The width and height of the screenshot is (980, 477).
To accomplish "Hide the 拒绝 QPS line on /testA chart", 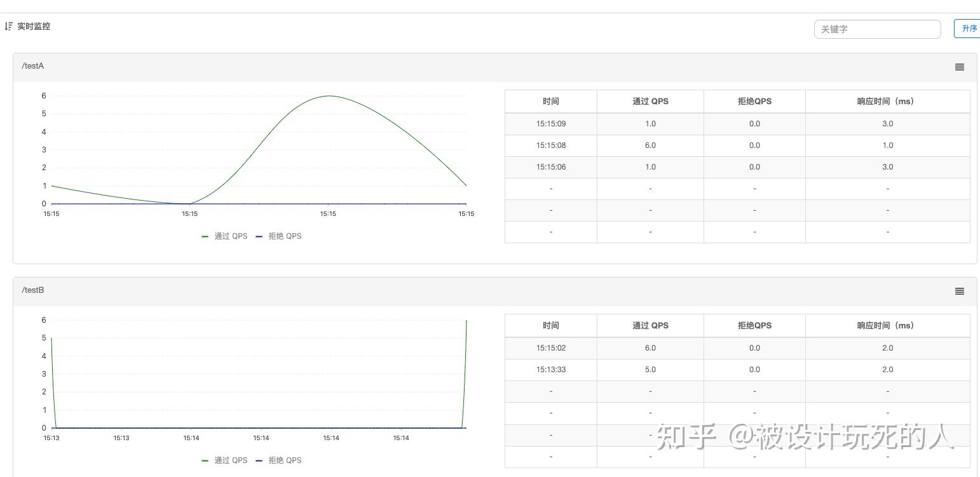I will pyautogui.click(x=280, y=236).
